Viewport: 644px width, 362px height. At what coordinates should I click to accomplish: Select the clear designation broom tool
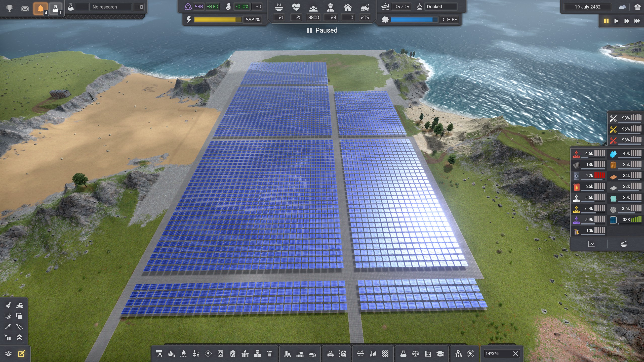8,305
